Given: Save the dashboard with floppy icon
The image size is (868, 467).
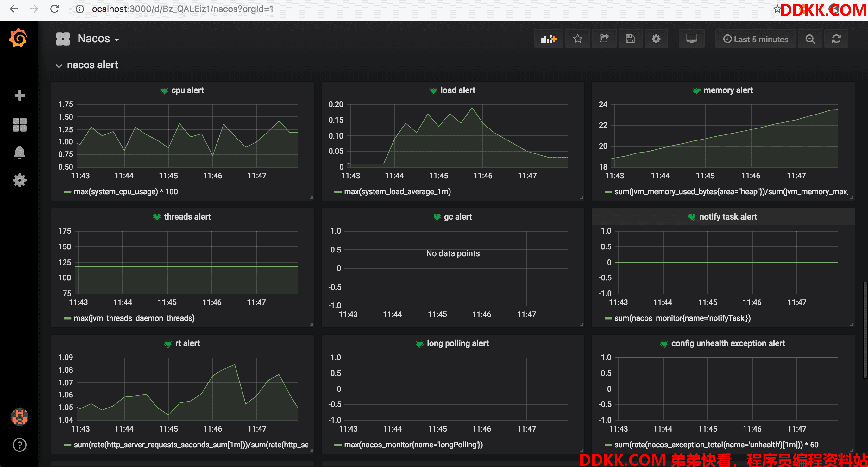Looking at the screenshot, I should 630,39.
